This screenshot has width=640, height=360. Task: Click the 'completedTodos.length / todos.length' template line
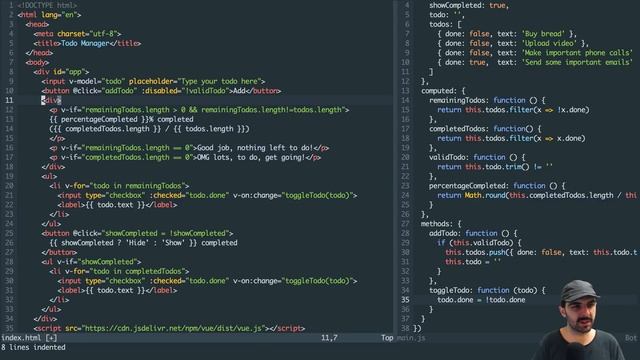[x=149, y=129]
